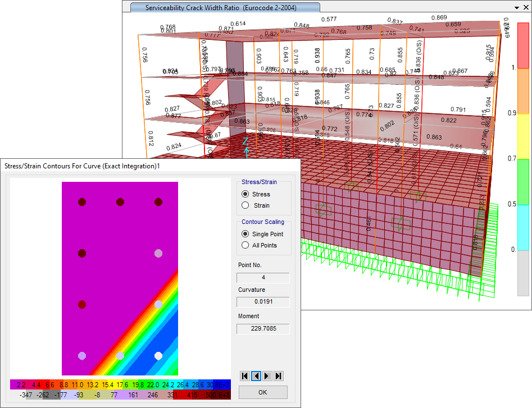532x408 pixels.
Task: Select the Stress radio button
Action: click(245, 194)
